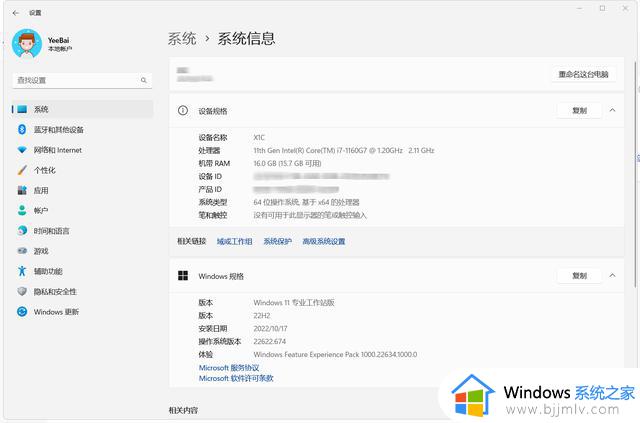Screen dimensions: 640x423
Task: Collapse the Windows 规格 section chevron
Action: [x=612, y=276]
